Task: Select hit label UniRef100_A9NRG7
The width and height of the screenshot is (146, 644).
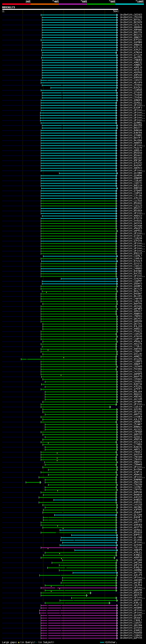Action: point(131,65)
